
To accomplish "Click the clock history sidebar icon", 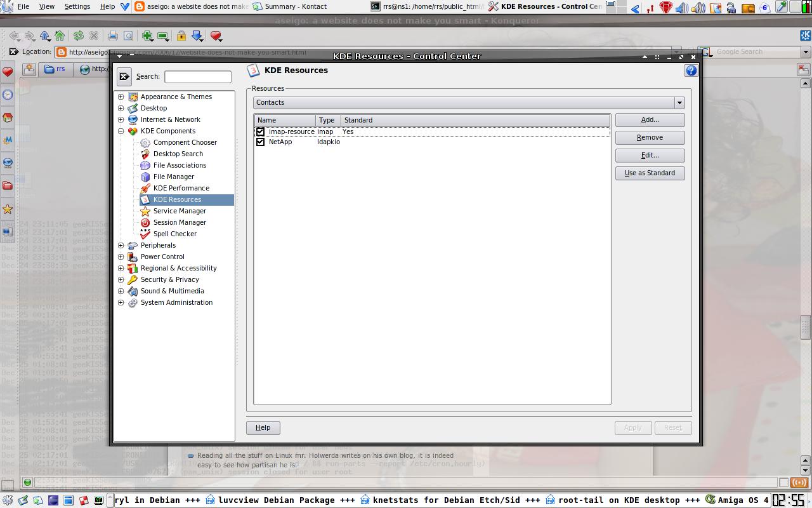I will 8,95.
